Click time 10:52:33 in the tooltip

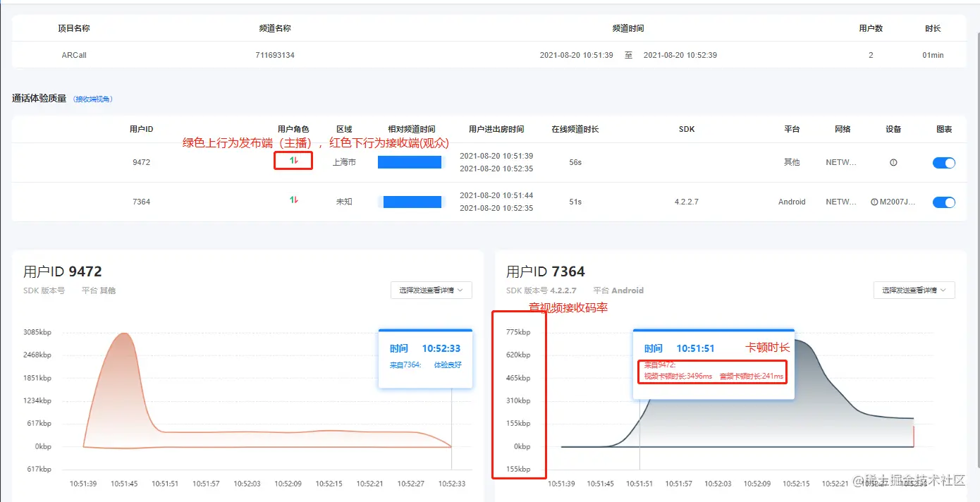(441, 348)
